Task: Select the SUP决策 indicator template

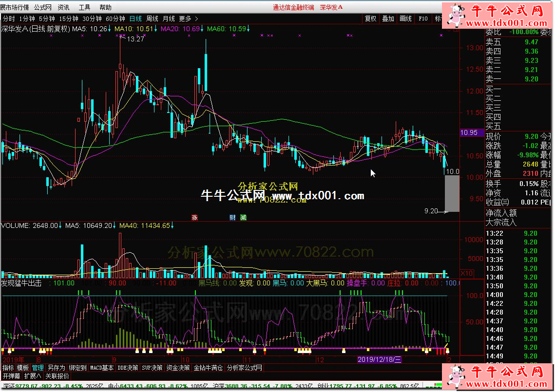Action: (152, 368)
